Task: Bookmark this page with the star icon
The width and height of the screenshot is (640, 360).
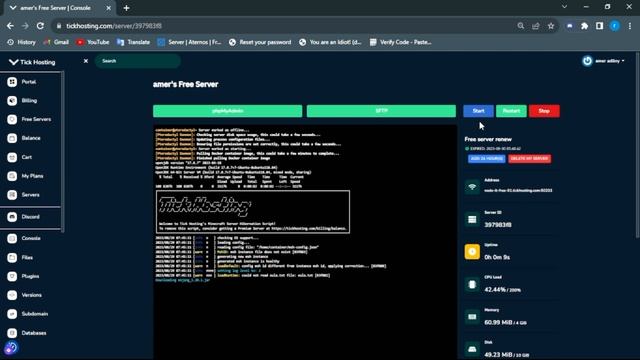Action: point(551,26)
